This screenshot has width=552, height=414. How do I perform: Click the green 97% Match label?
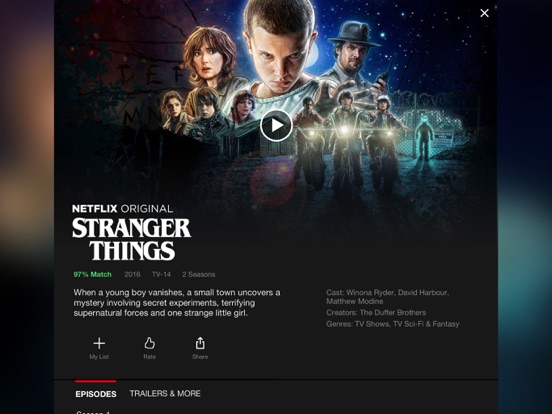[93, 275]
